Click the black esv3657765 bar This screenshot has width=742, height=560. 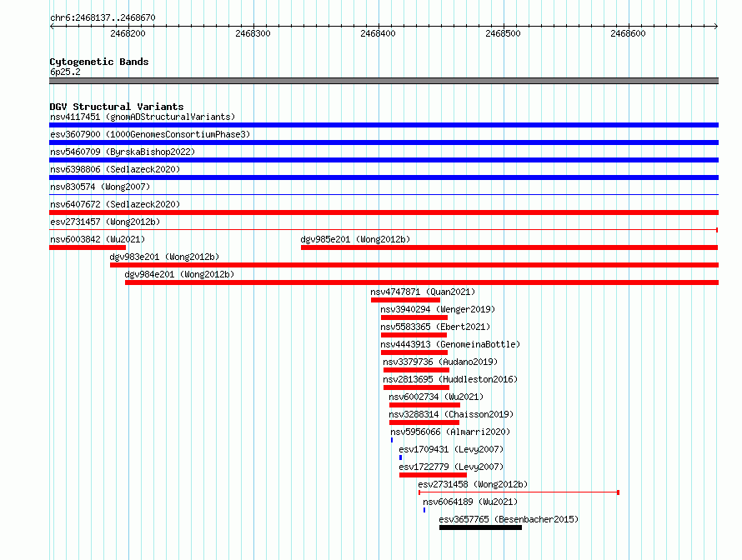(481, 527)
